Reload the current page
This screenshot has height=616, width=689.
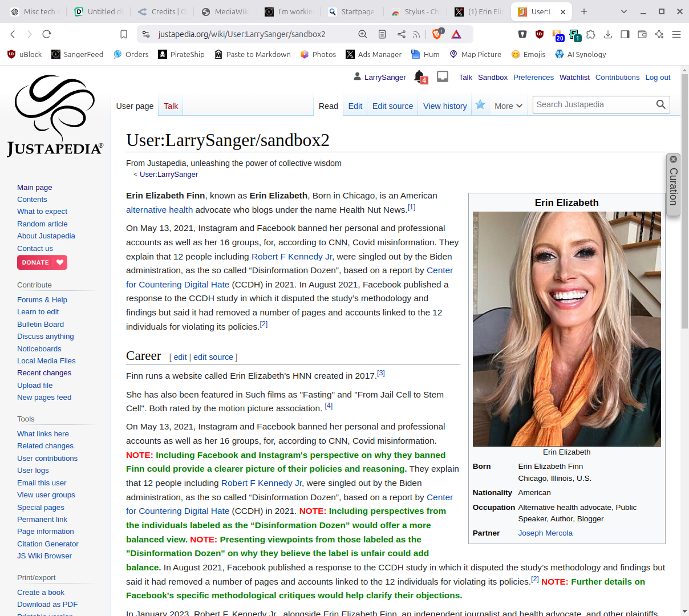pos(47,34)
